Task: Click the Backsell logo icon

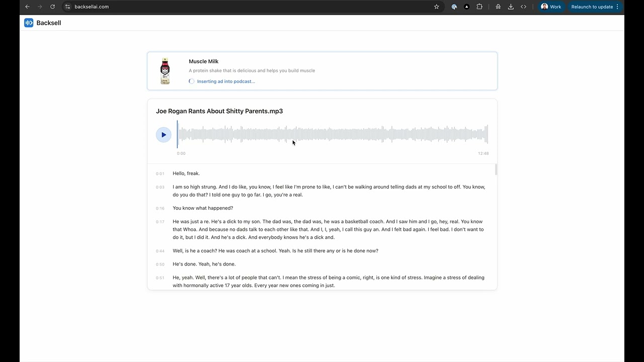Action: click(x=29, y=23)
